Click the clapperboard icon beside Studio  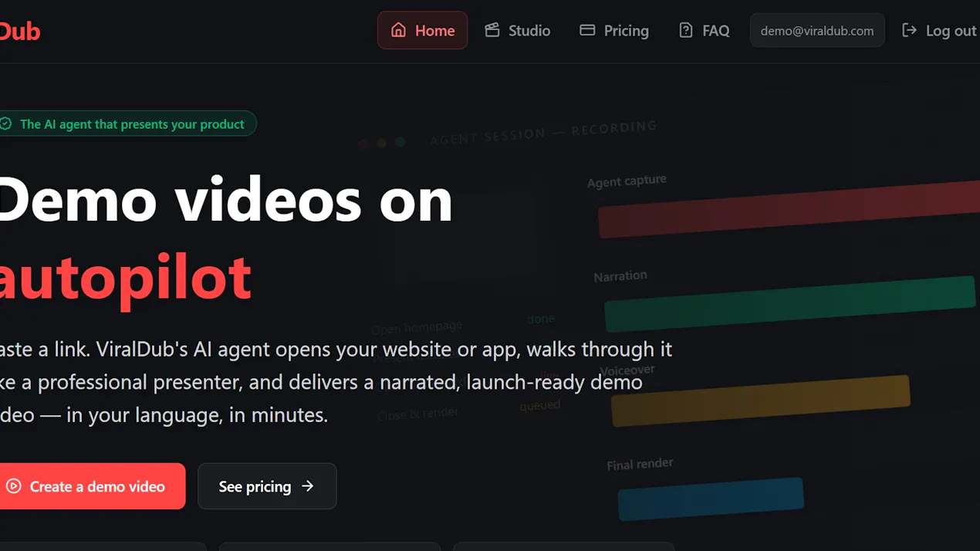pos(492,30)
